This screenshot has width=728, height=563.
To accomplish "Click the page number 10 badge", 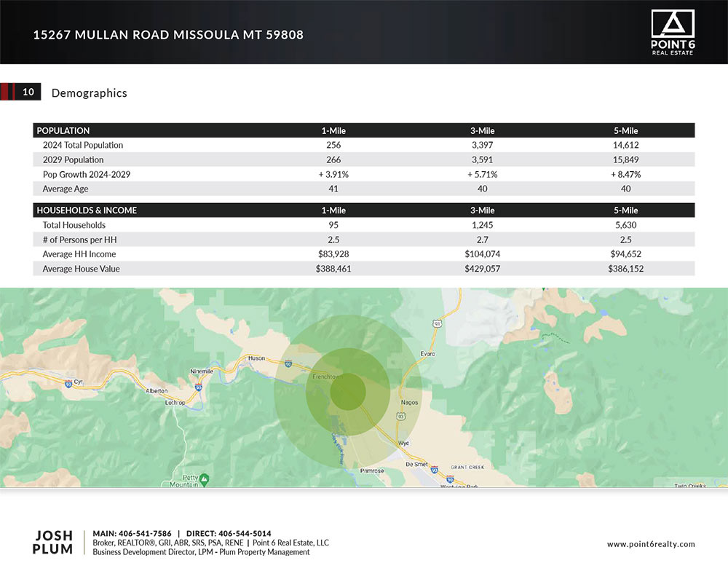I will [x=28, y=92].
